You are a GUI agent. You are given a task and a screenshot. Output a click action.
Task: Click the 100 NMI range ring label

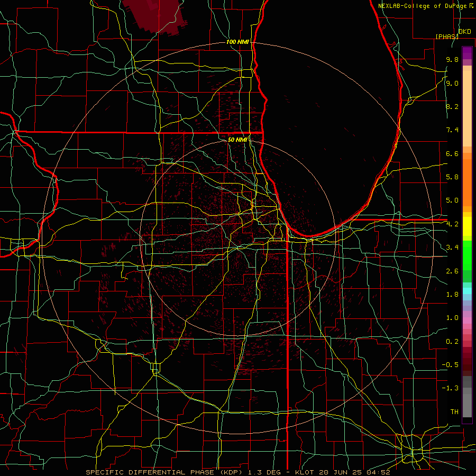point(237,42)
